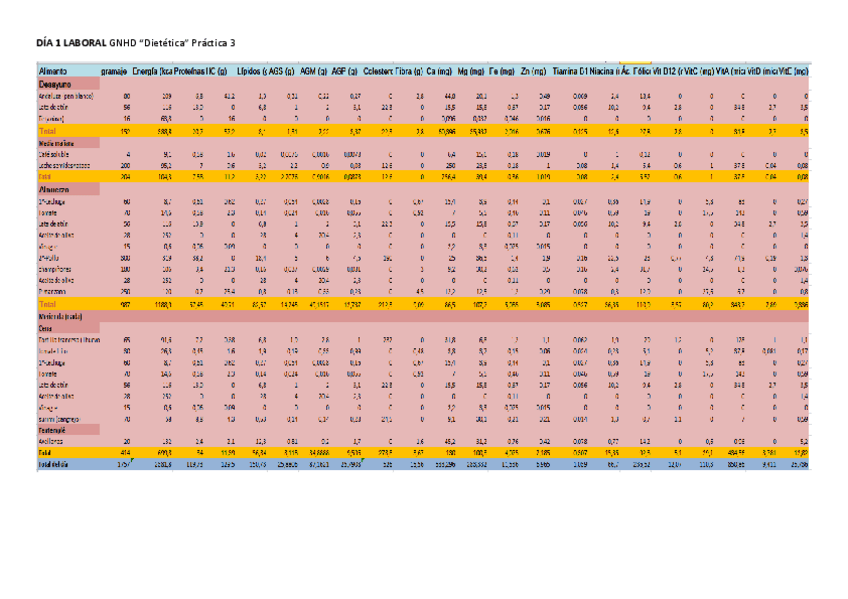Click the 'Total' label of the Almuerzo section
Screen dimensions: 848x599
tap(47, 304)
